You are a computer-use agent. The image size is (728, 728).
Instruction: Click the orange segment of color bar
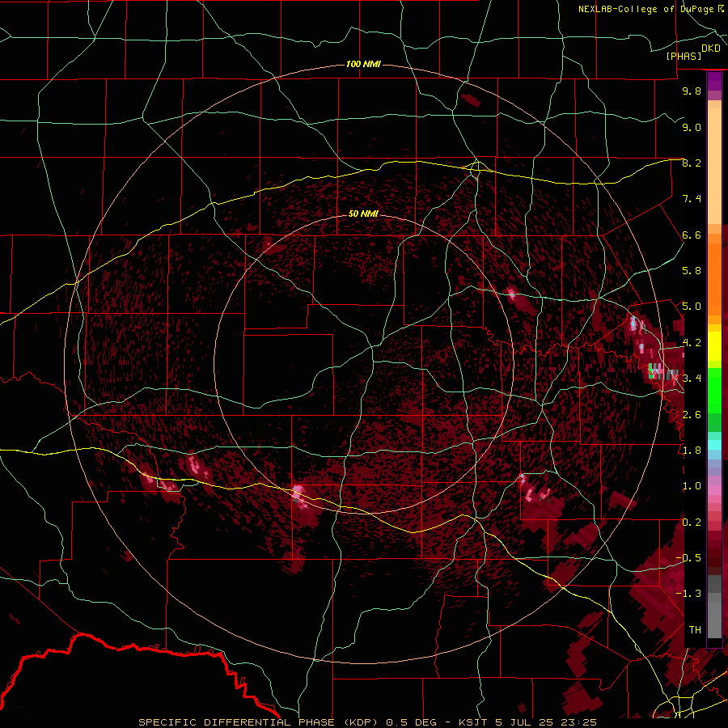tap(714, 278)
